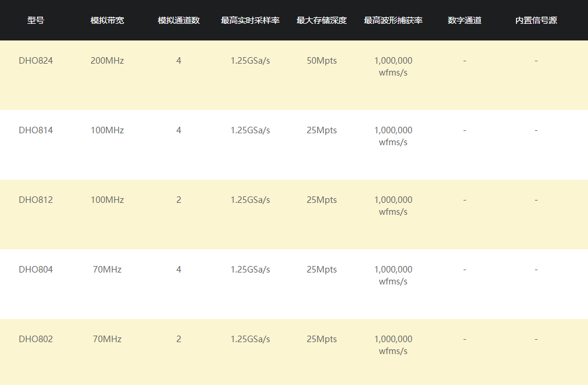588x385 pixels.
Task: Select the 内置信号源 dash for DHO812
Action: point(536,201)
